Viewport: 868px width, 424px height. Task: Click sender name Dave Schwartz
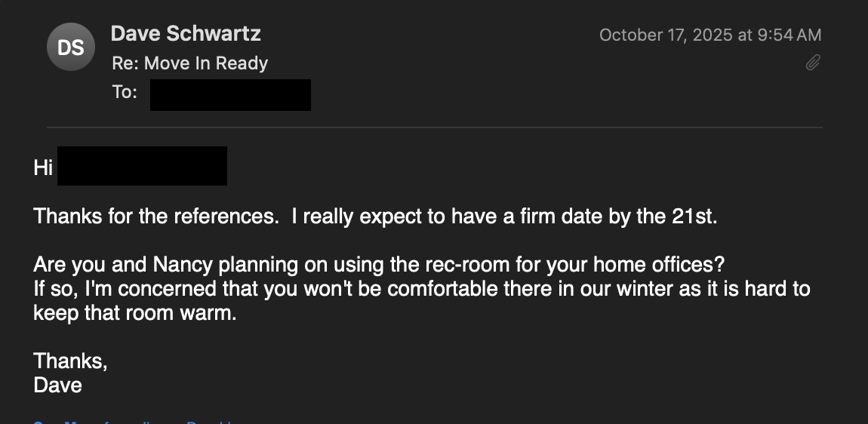[x=186, y=34]
